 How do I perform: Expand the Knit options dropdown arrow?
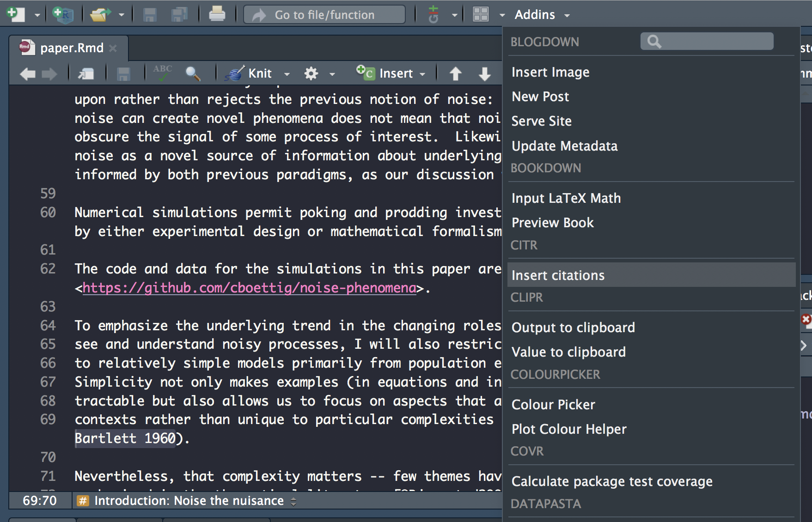[287, 74]
